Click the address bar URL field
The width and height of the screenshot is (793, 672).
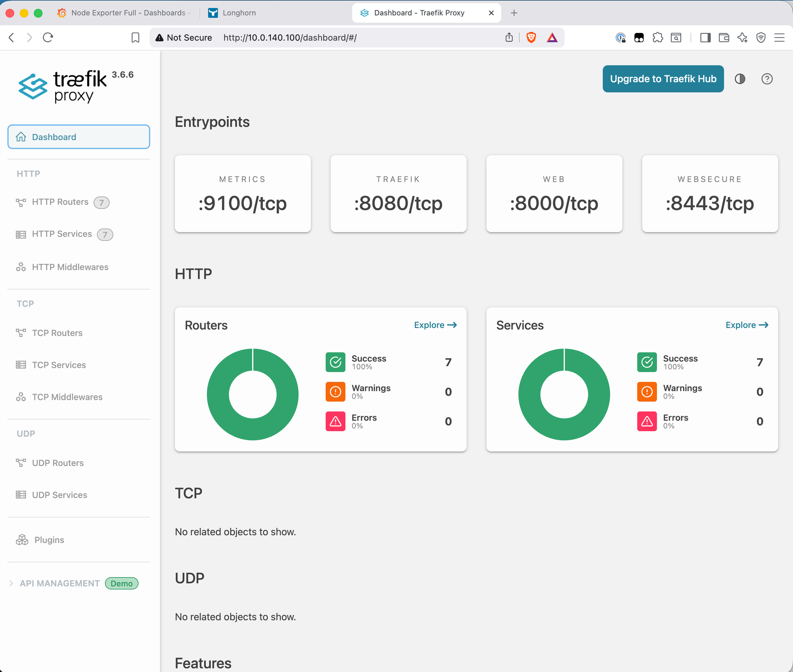point(290,37)
